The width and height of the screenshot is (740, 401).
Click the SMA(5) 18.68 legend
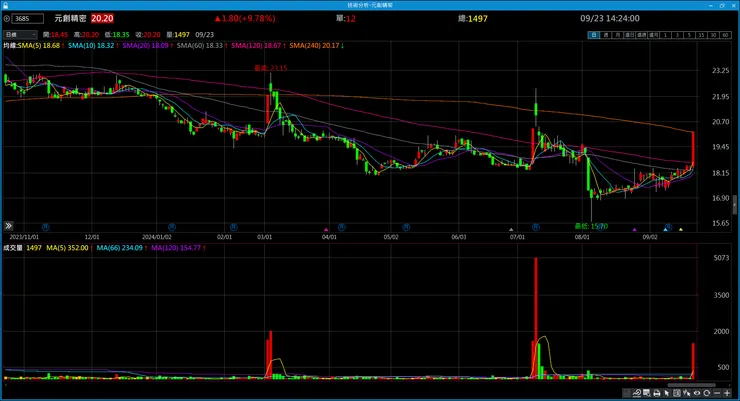(x=41, y=46)
